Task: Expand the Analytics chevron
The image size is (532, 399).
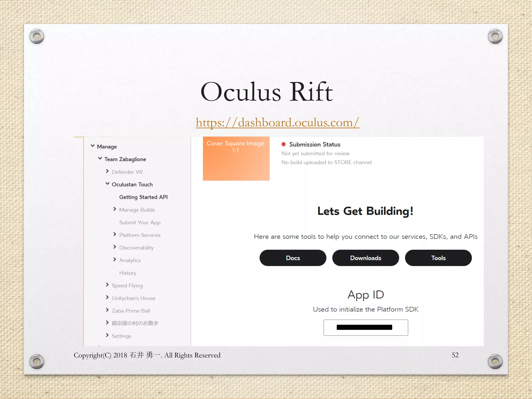Action: [x=115, y=260]
